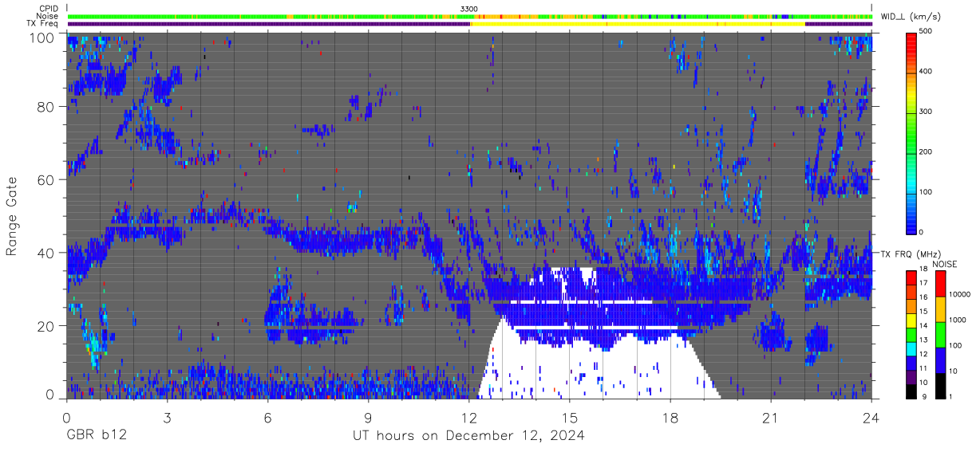Click the GBR b12 label

(x=96, y=436)
